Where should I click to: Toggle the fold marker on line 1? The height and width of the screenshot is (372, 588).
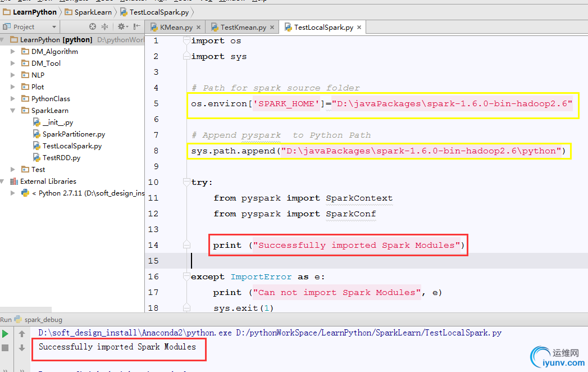pos(186,40)
